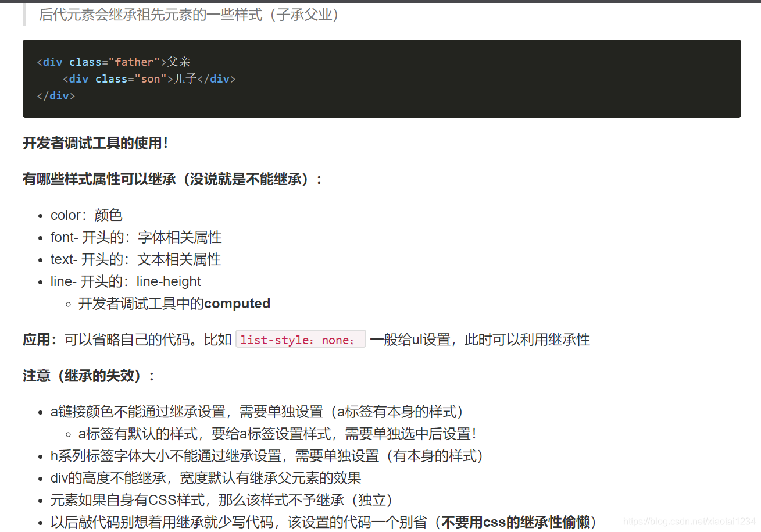The image size is (761, 532).
Task: Click the item a链接颜色不能通过继承设置
Action: click(x=259, y=412)
